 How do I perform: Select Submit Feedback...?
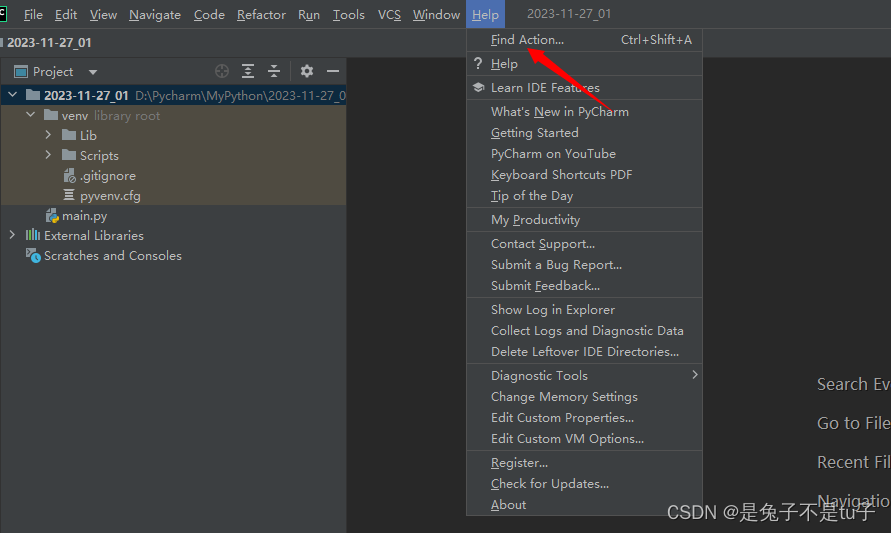point(584,285)
